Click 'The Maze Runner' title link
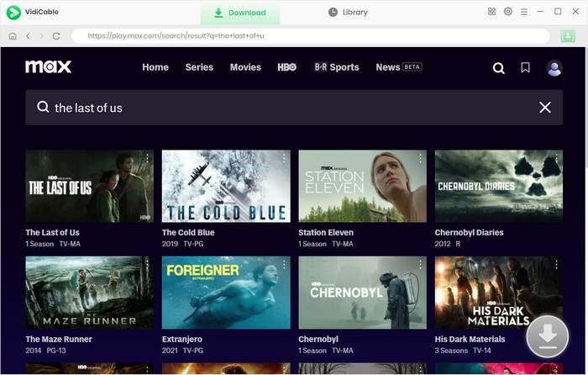This screenshot has width=588, height=375. point(59,340)
